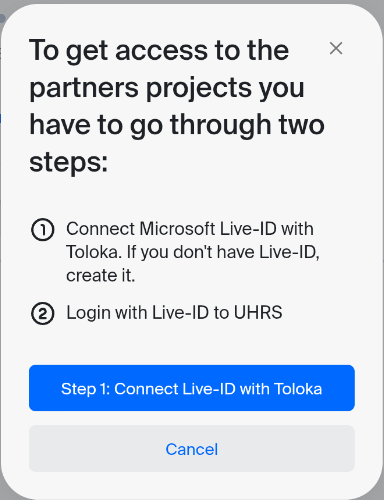The width and height of the screenshot is (384, 500).
Task: Click the 'create it.' text
Action: 101,276
